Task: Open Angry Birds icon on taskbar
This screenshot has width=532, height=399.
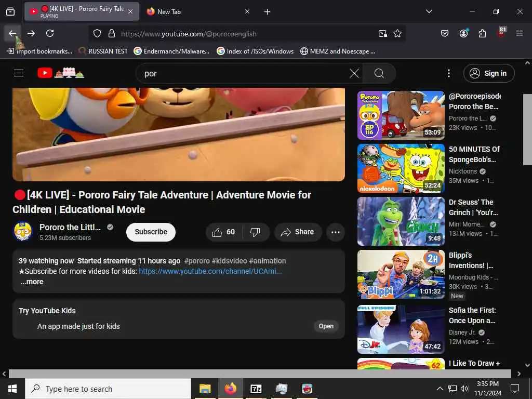Action: pos(307,389)
